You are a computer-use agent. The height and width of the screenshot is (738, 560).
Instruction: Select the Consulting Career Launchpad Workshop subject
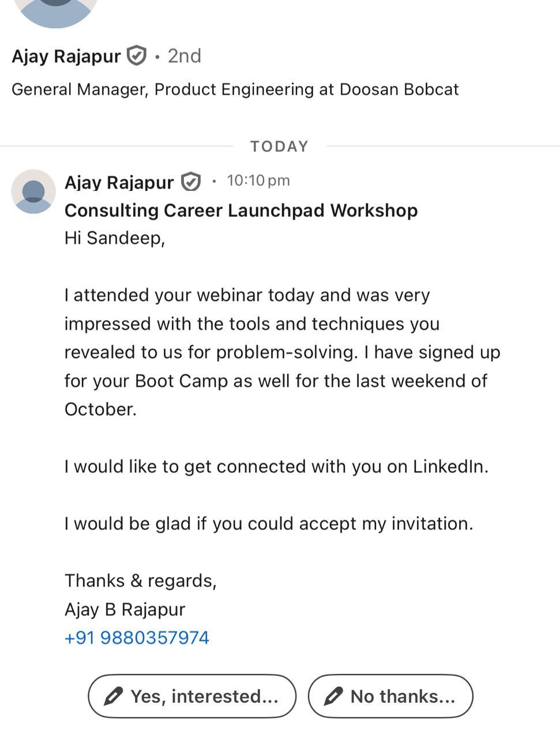pyautogui.click(x=240, y=210)
